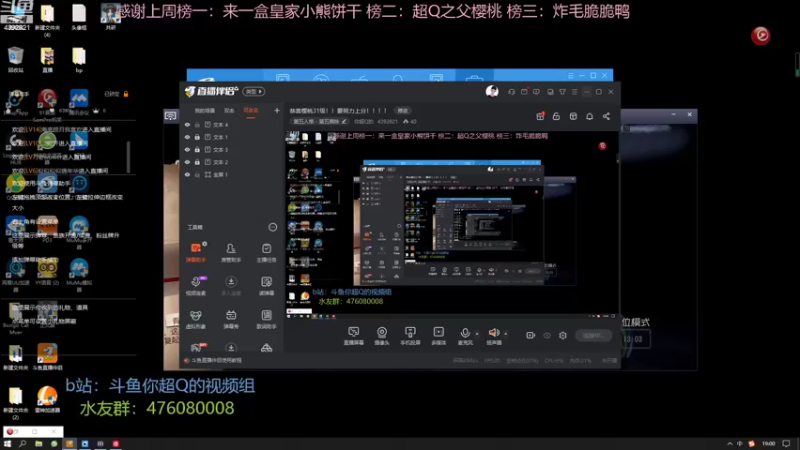Open the 弹幕秀 tool
This screenshot has width=800, height=450.
pos(231,319)
